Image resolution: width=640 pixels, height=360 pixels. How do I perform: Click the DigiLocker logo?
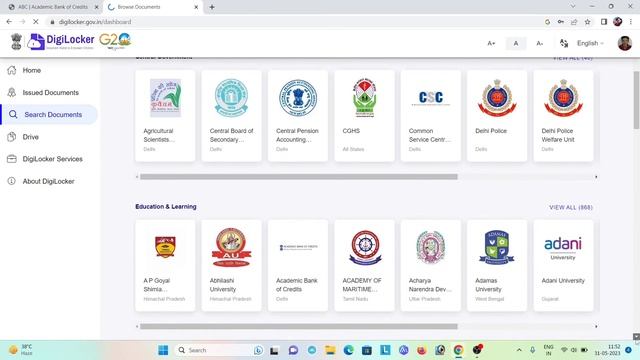coord(61,42)
